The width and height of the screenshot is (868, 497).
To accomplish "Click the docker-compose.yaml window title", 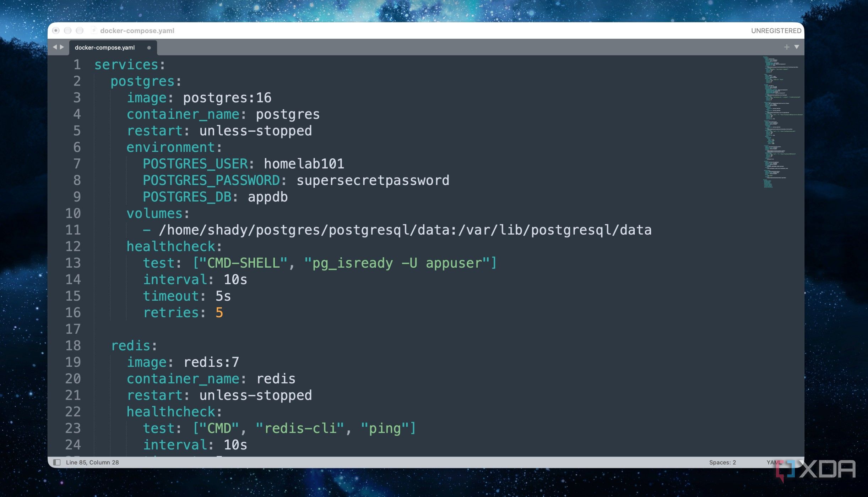I will click(137, 31).
